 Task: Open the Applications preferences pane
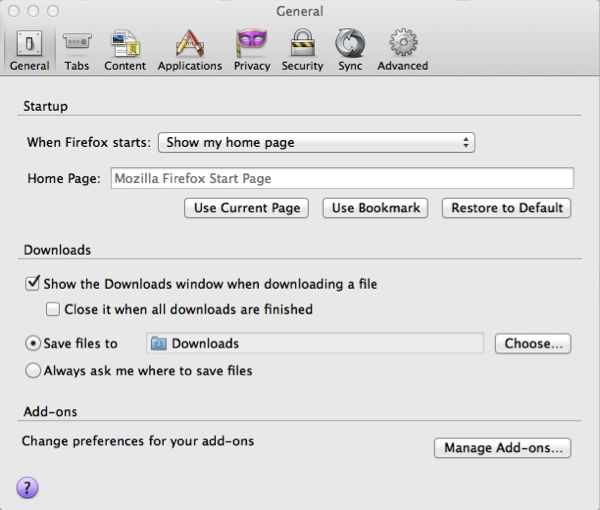(190, 51)
